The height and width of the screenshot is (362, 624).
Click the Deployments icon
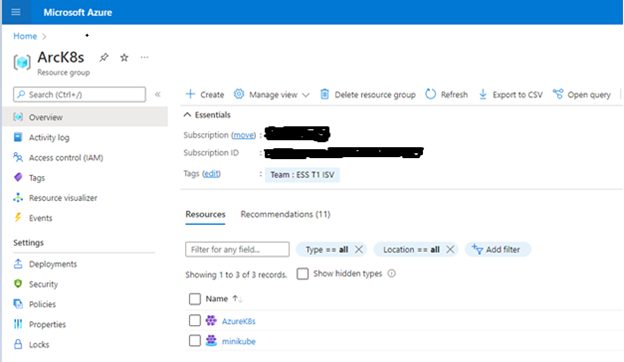pyautogui.click(x=18, y=264)
